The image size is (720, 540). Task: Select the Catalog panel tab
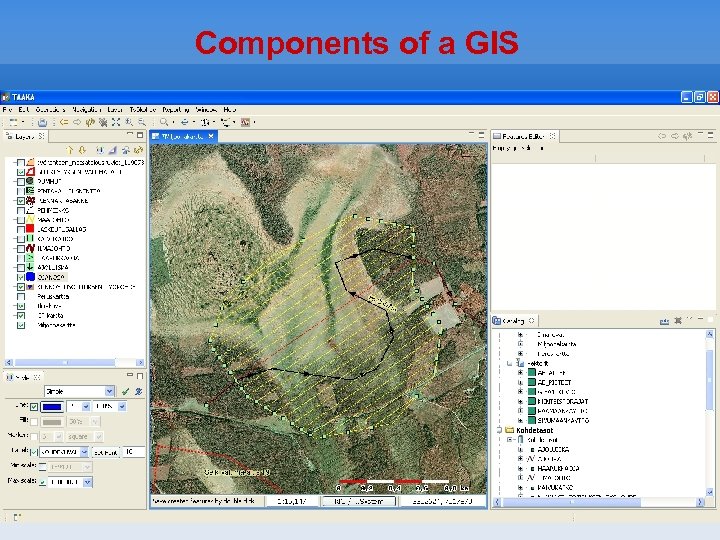point(513,321)
